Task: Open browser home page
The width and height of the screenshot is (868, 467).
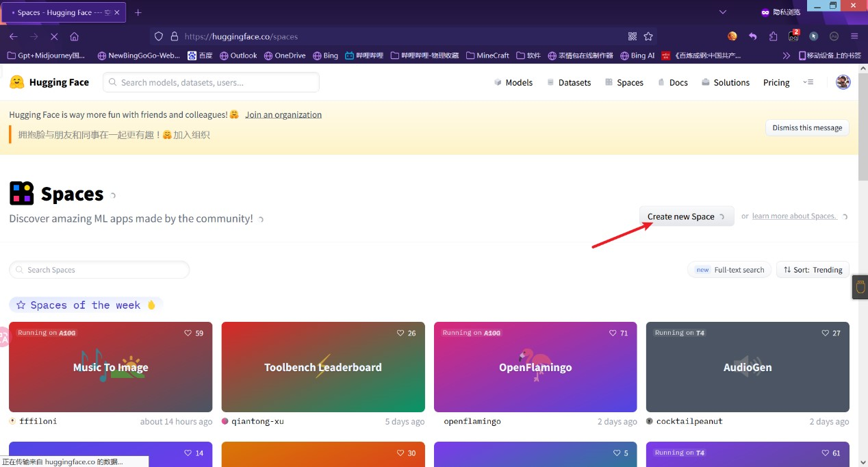Action: (x=75, y=36)
